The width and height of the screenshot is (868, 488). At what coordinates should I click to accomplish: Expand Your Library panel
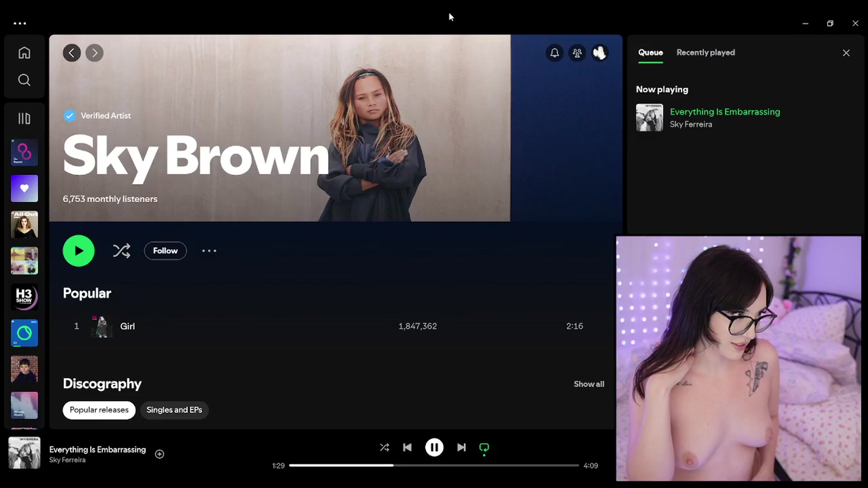(x=24, y=118)
